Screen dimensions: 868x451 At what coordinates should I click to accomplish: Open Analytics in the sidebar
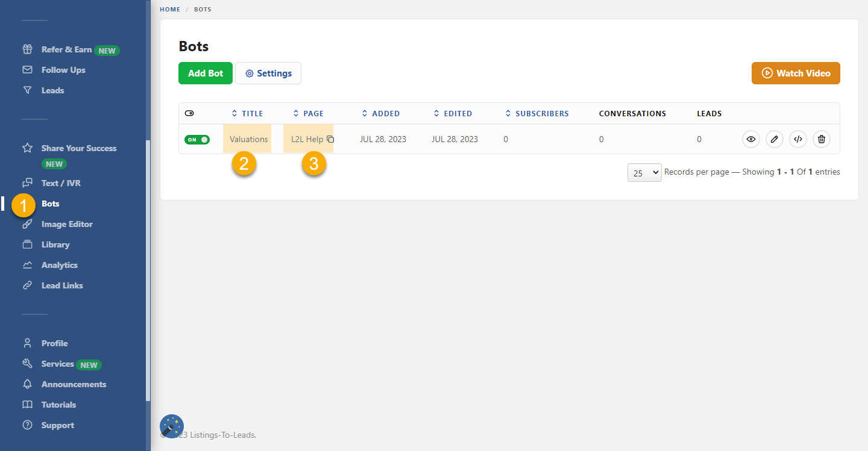click(59, 265)
